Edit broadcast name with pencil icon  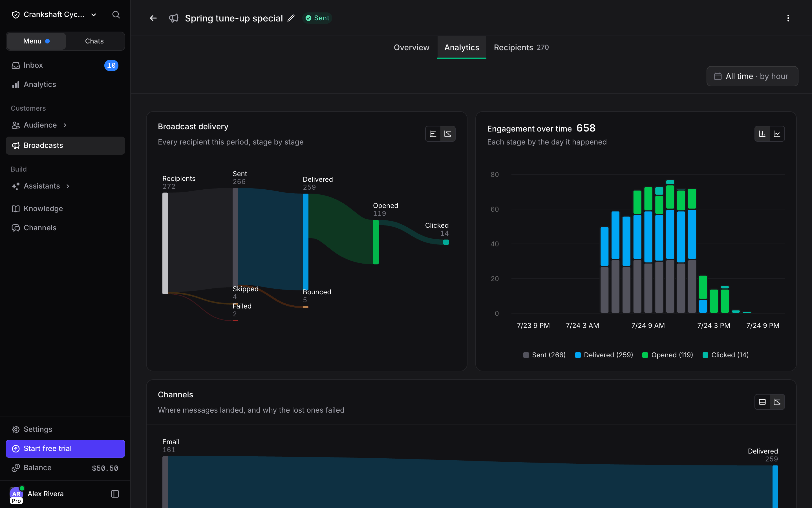291,18
